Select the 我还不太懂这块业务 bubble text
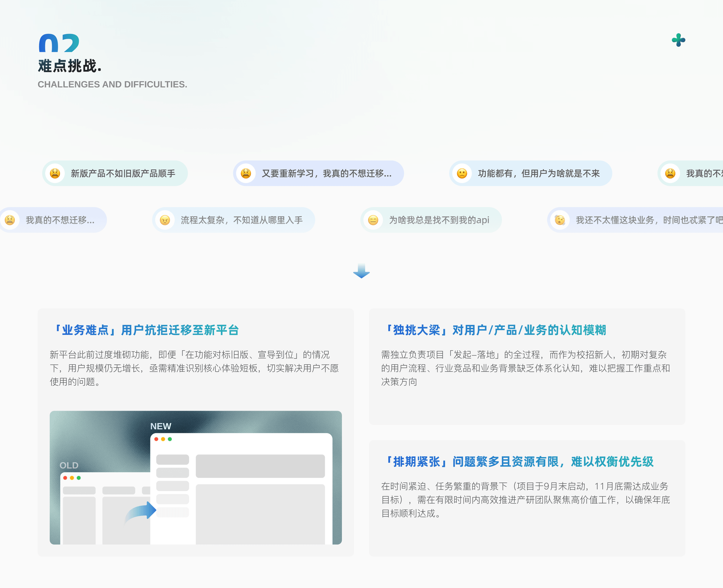Screen dimensions: 723x588 pos(649,220)
